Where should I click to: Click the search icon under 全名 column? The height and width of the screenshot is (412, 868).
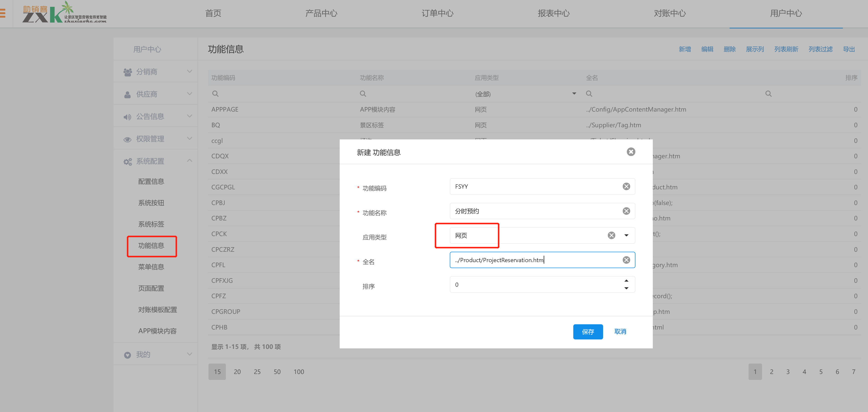tap(589, 94)
